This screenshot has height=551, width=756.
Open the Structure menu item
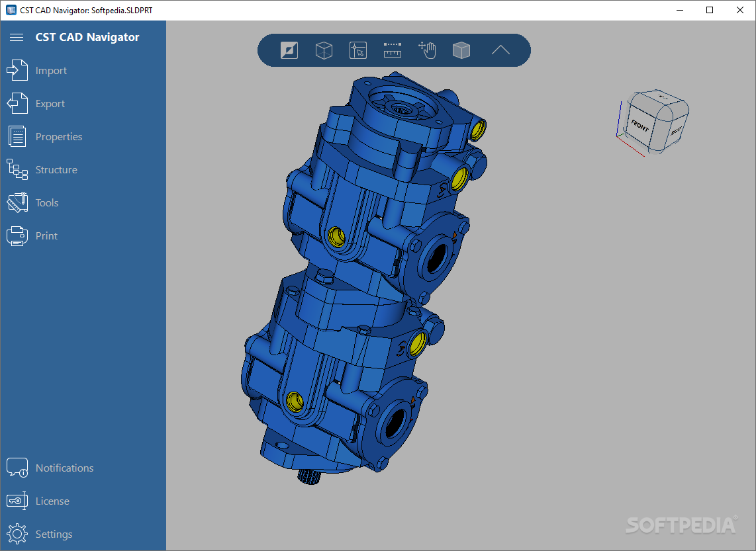click(56, 169)
